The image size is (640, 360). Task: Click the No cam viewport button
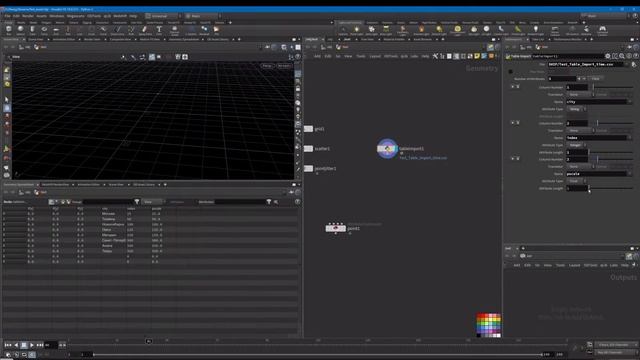coord(283,66)
